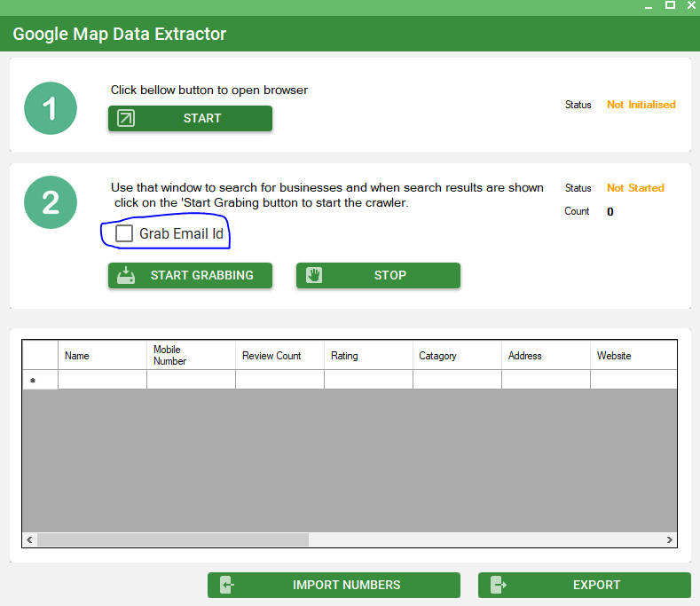Click the export arrow icon on EXPORT
Screen dimensions: 700x606
pos(499,585)
